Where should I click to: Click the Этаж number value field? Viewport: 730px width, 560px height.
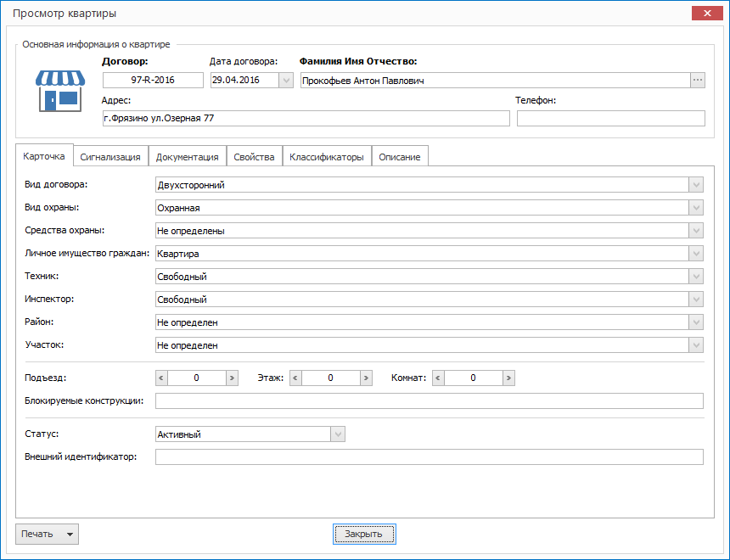[330, 378]
